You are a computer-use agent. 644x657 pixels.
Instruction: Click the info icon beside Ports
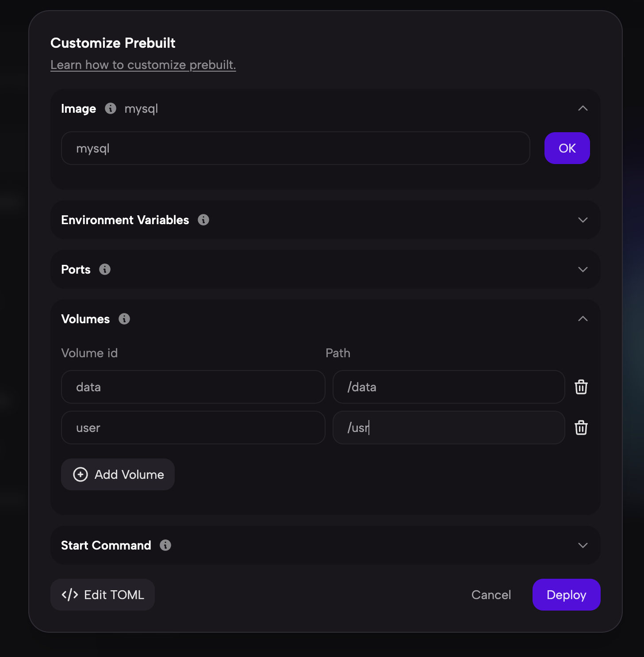click(105, 269)
